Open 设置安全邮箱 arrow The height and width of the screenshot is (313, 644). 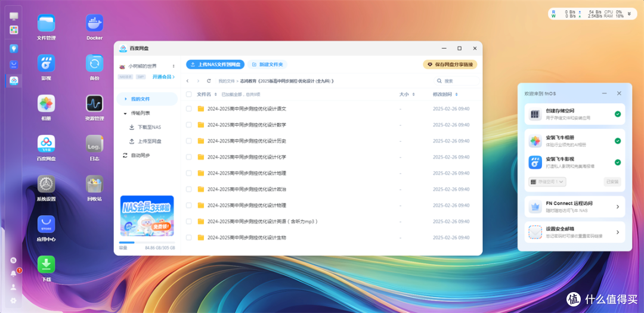618,232
